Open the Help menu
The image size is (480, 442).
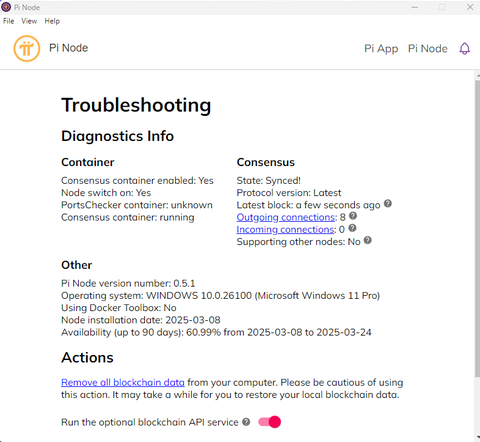pos(52,21)
